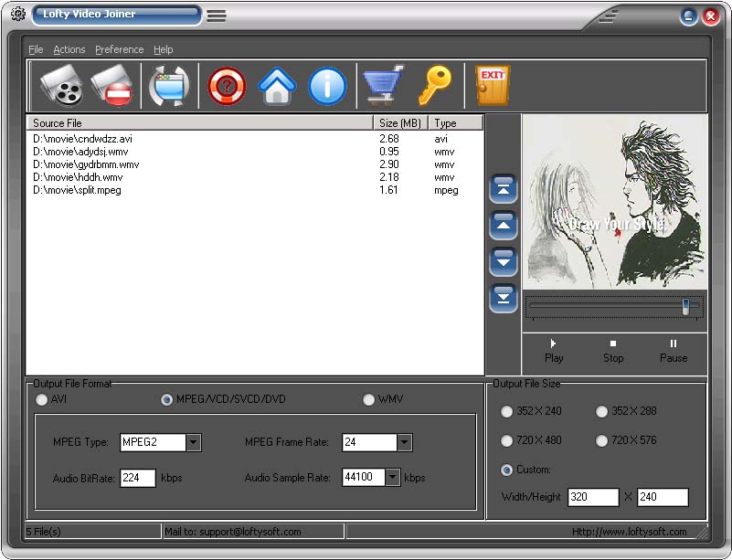Viewport: 732px width, 560px height.
Task: Click the Source File column header
Action: pos(200,123)
